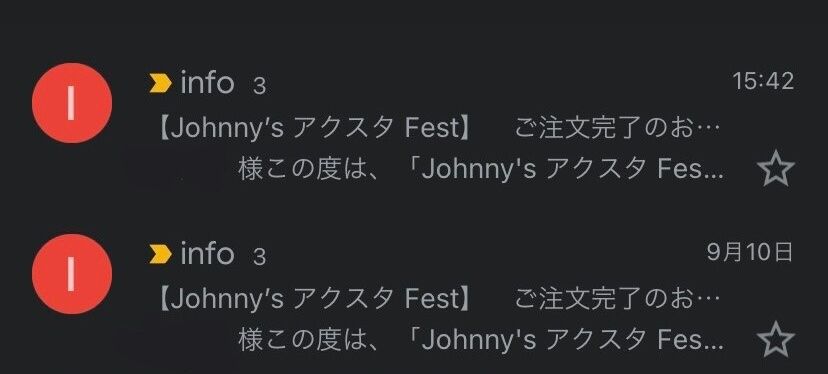828x374 pixels.
Task: Click the yellow importance marker on first email
Action: point(161,83)
